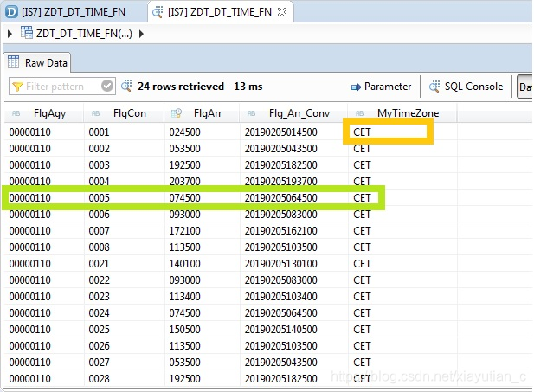Click the table icon in breadcrumb
The width and height of the screenshot is (534, 392).
coord(27,33)
